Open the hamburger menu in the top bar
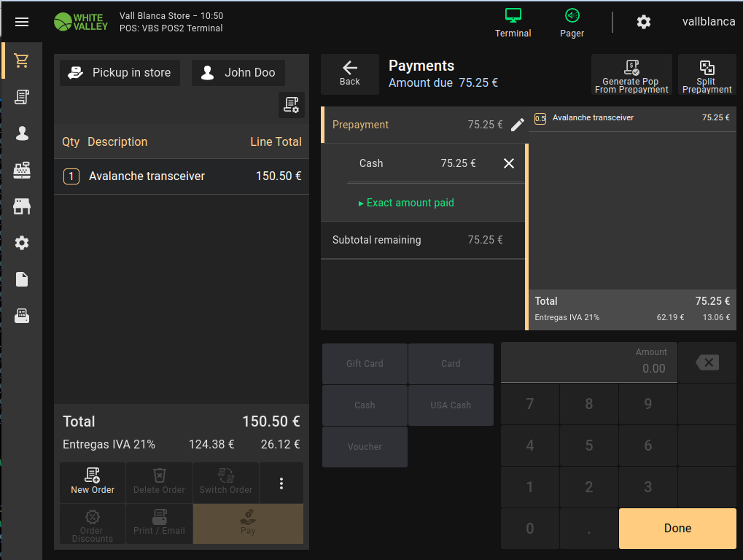Image resolution: width=743 pixels, height=560 pixels. click(22, 22)
